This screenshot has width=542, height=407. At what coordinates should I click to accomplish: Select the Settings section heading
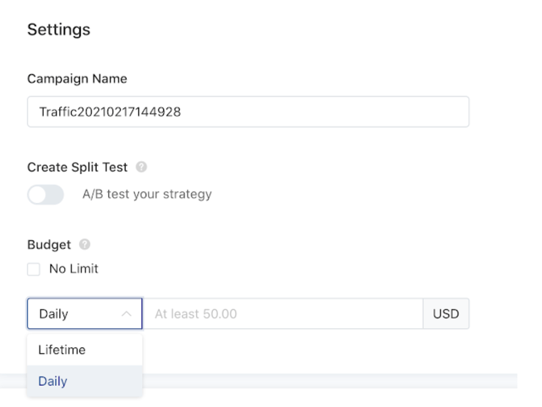point(59,29)
